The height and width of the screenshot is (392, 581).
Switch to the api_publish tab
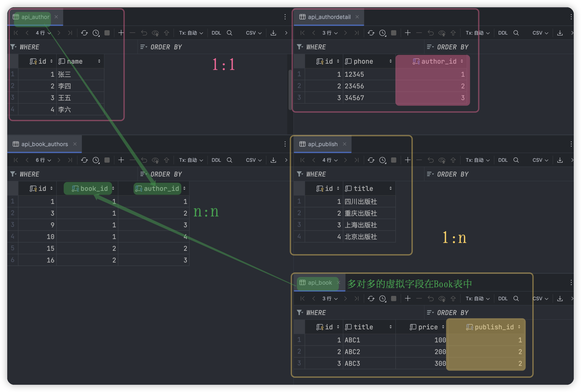pyautogui.click(x=322, y=144)
